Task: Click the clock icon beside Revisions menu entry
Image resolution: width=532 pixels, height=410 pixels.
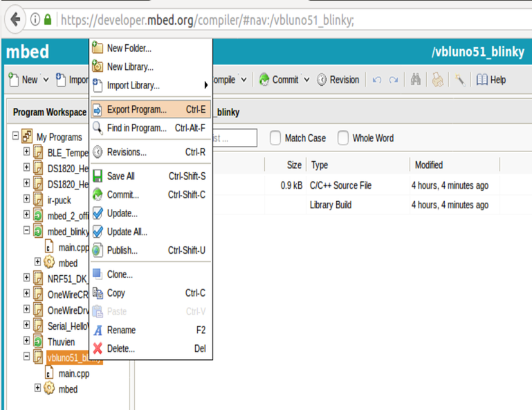Action: pos(98,152)
